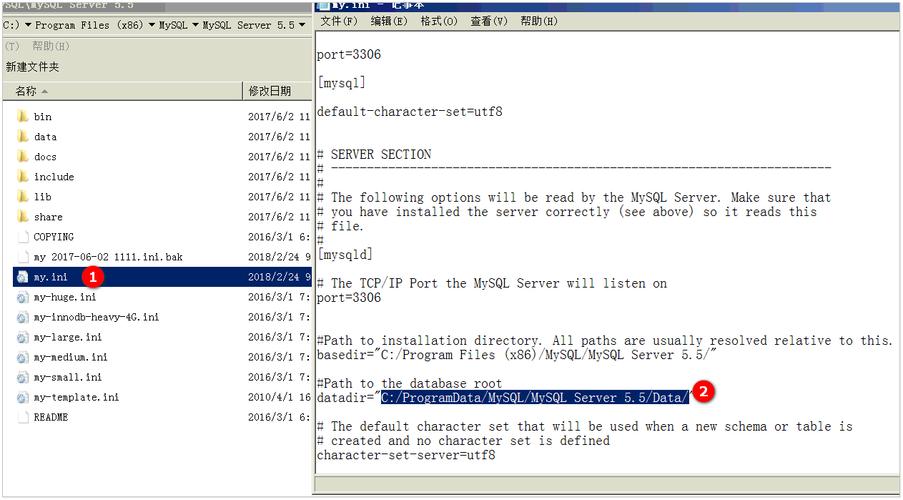Select the include folder icon
This screenshot has width=903, height=500.
(23, 177)
